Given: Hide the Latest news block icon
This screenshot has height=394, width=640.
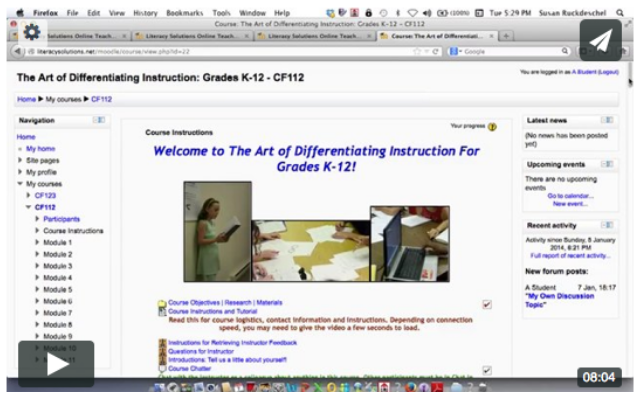Looking at the screenshot, I should click(x=607, y=120).
